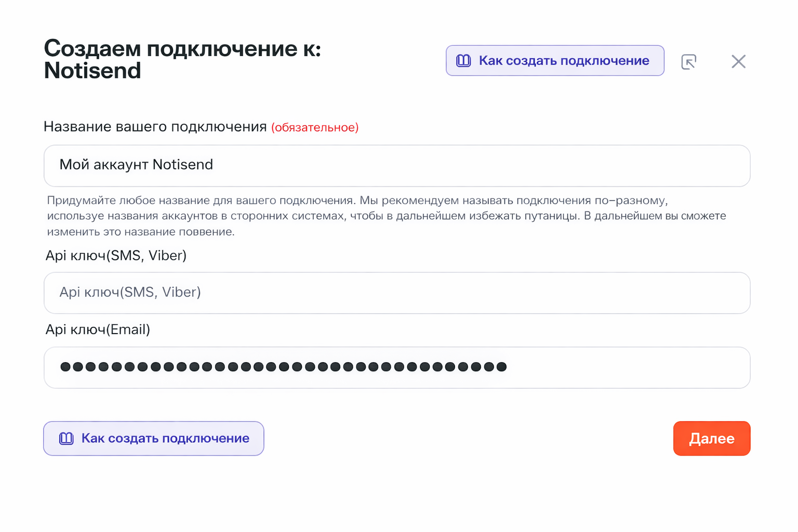Click the 'Создаем подключение к:' heading line
798x532 pixels.
tap(182, 48)
